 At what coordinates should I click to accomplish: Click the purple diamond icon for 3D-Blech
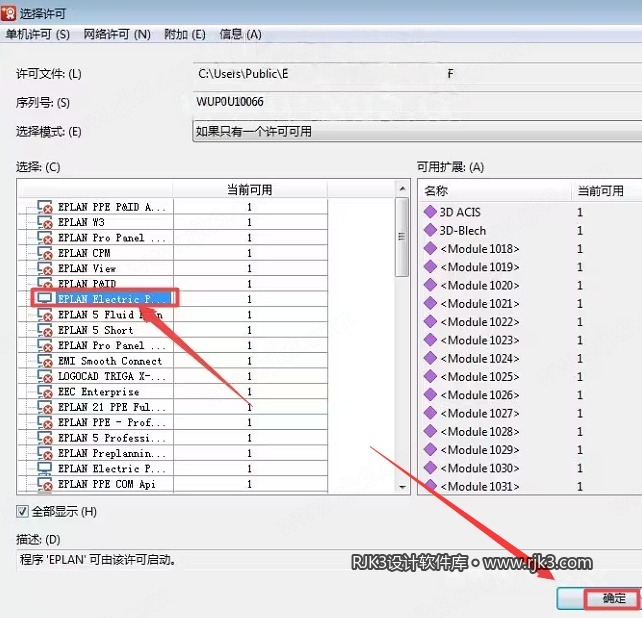click(430, 230)
